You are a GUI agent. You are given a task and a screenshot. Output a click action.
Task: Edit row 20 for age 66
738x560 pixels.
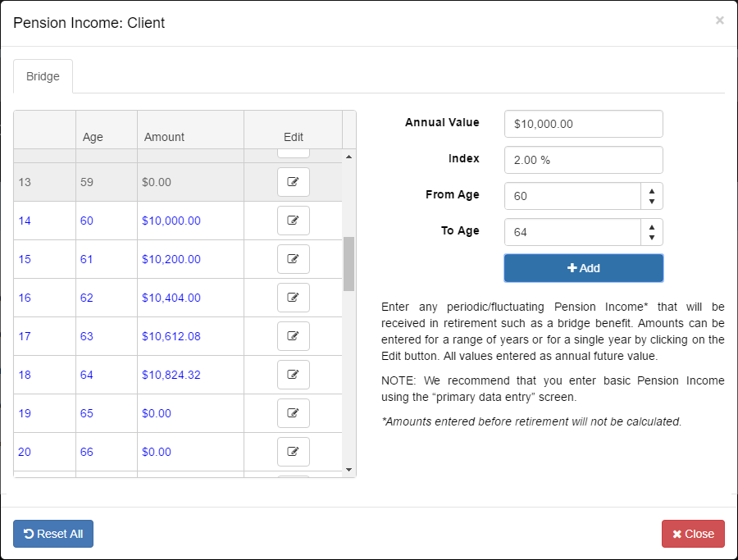[x=293, y=452]
